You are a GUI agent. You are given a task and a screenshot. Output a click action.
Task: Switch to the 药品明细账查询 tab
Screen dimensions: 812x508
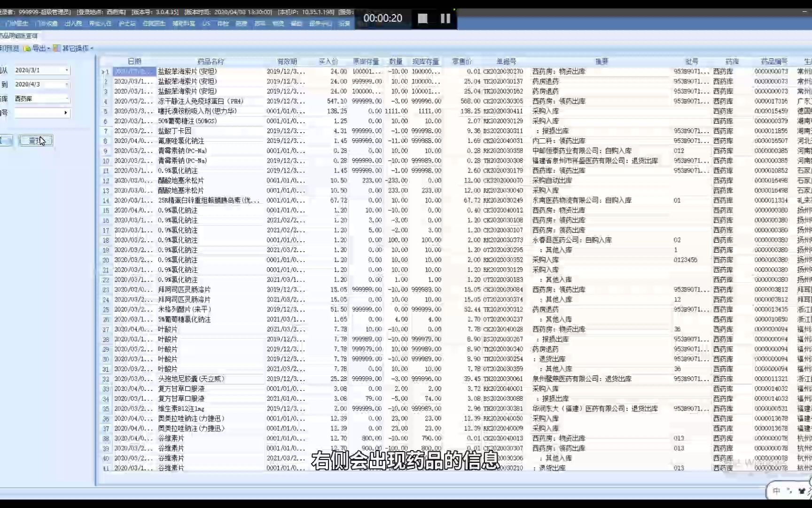[19, 35]
